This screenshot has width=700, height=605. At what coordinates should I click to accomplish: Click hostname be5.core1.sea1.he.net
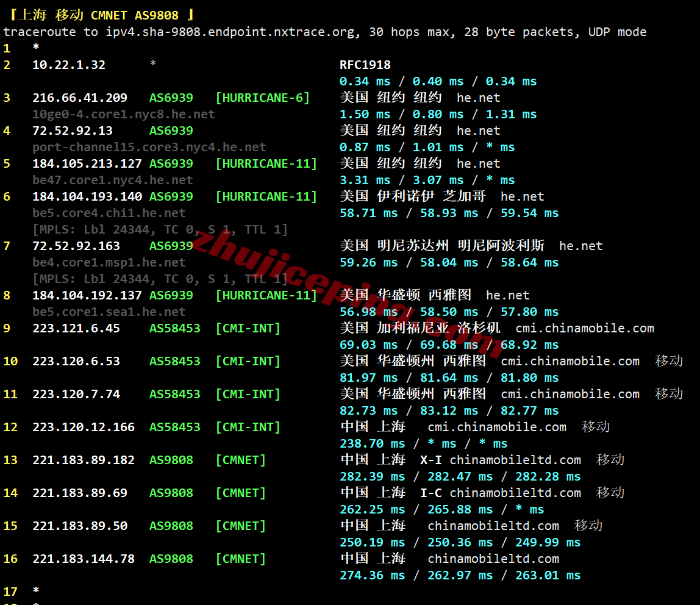click(109, 312)
